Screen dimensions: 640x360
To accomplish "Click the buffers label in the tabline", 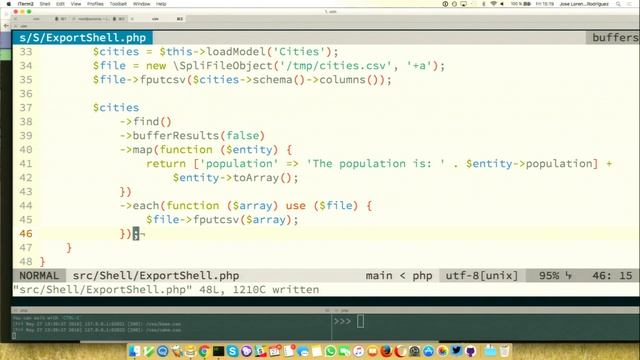I will pos(615,38).
